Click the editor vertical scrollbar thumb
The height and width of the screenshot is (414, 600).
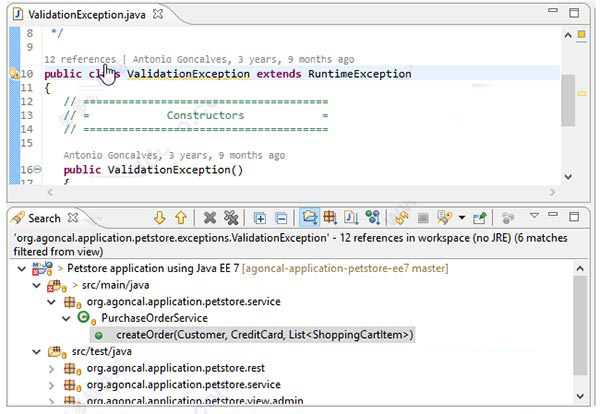pyautogui.click(x=568, y=100)
